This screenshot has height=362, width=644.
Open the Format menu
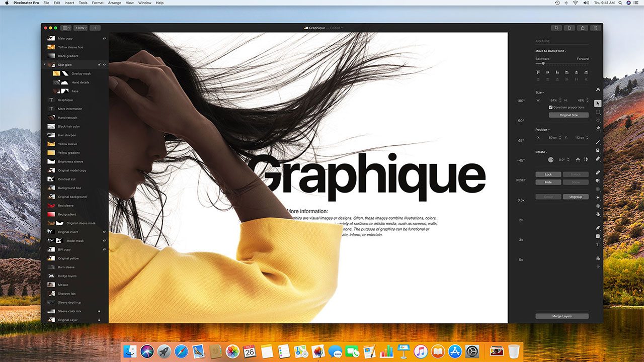point(98,3)
